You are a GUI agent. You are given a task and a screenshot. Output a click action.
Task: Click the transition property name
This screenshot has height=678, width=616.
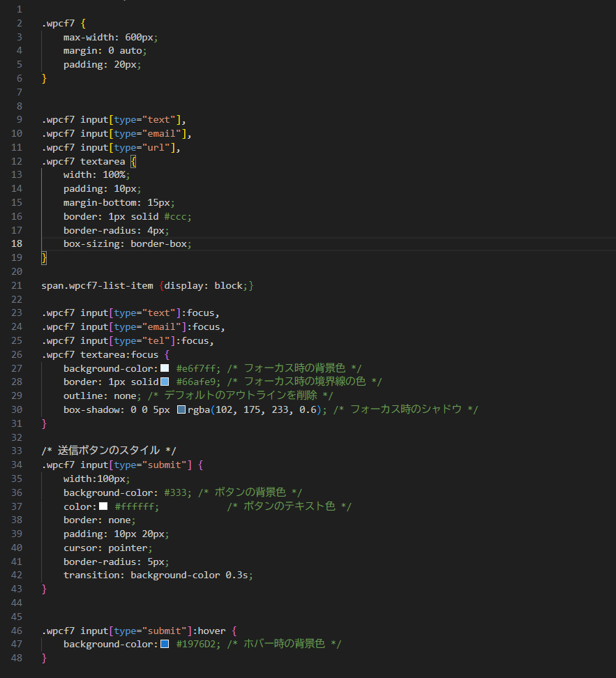coord(93,575)
